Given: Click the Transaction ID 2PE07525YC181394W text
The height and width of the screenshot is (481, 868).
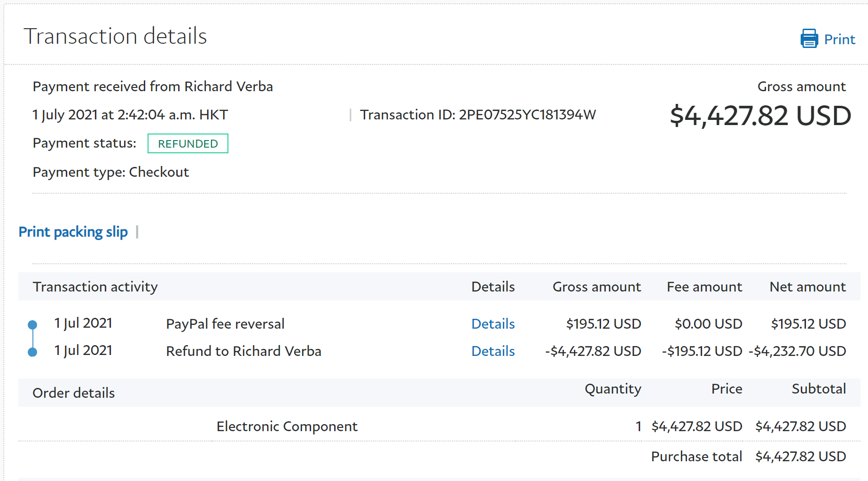Looking at the screenshot, I should [x=477, y=115].
